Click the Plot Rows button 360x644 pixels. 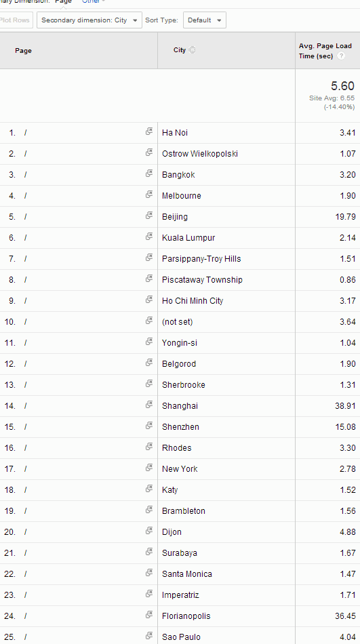[x=16, y=20]
